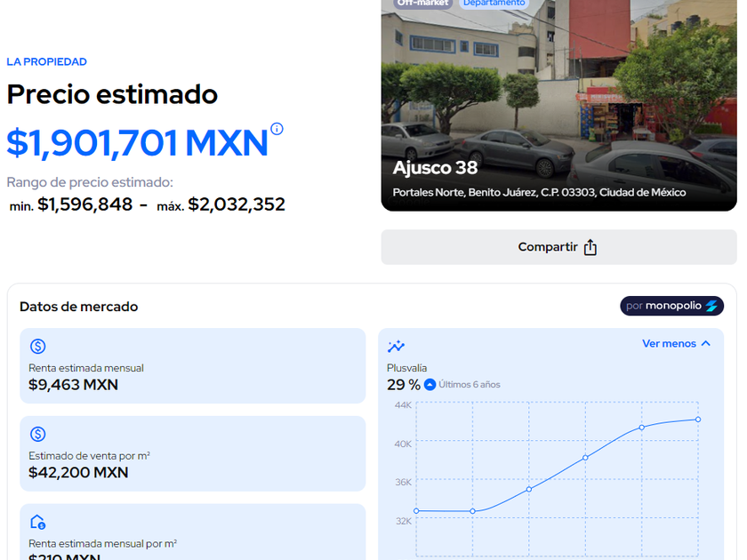Click the blue up-arrow beside 29 %
Screen dimensions: 747x560
pos(430,384)
